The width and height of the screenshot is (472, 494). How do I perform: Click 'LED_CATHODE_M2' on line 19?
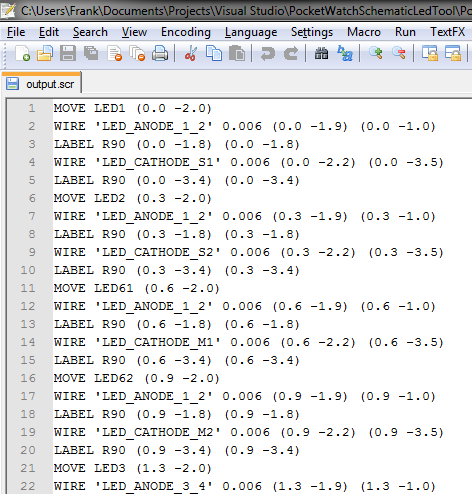tap(158, 432)
